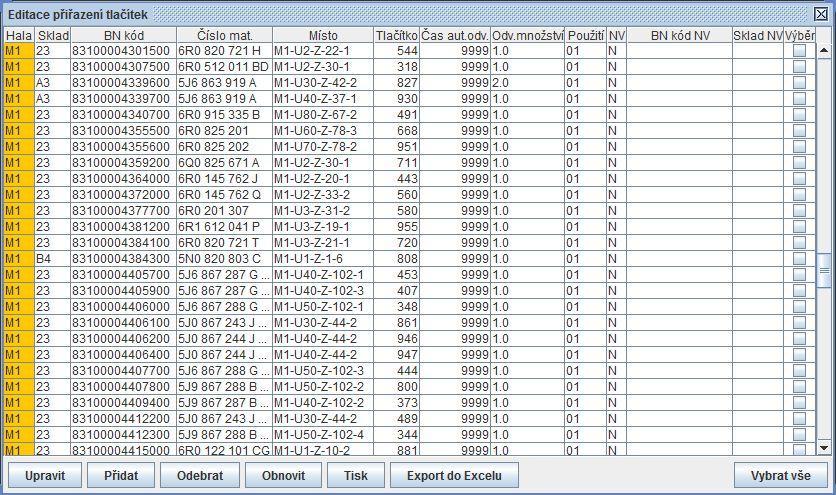This screenshot has width=836, height=495.
Task: Click material 6R0 820 721 T
Action: (x=224, y=243)
